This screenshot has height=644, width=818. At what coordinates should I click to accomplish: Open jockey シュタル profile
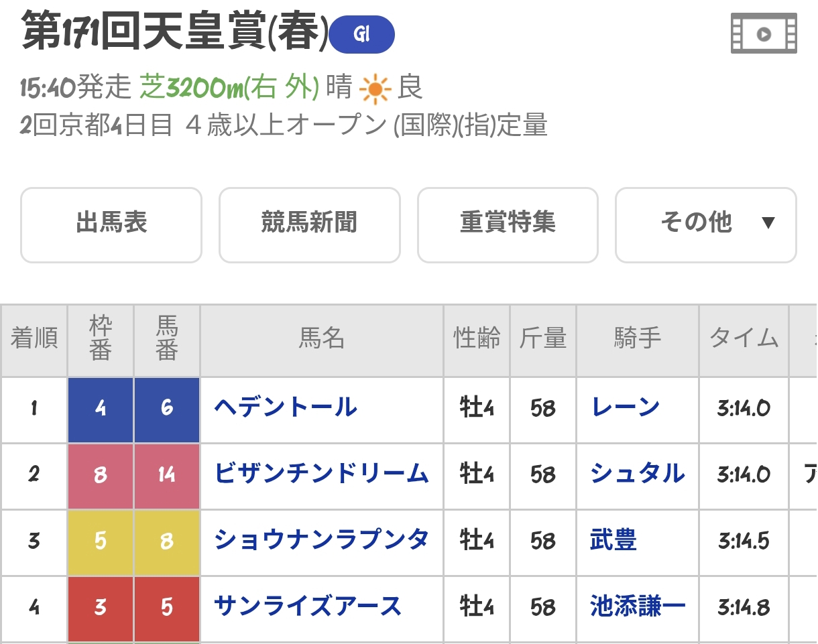(638, 474)
